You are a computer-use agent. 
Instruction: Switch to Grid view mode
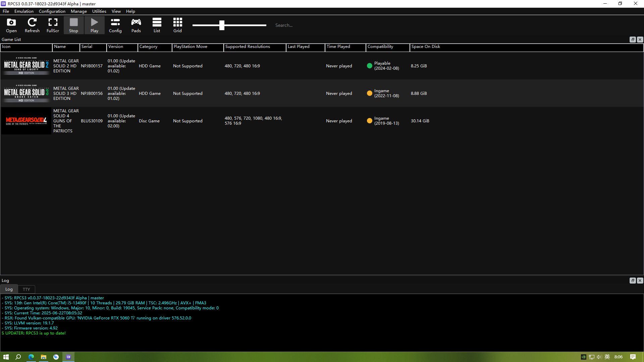[177, 25]
